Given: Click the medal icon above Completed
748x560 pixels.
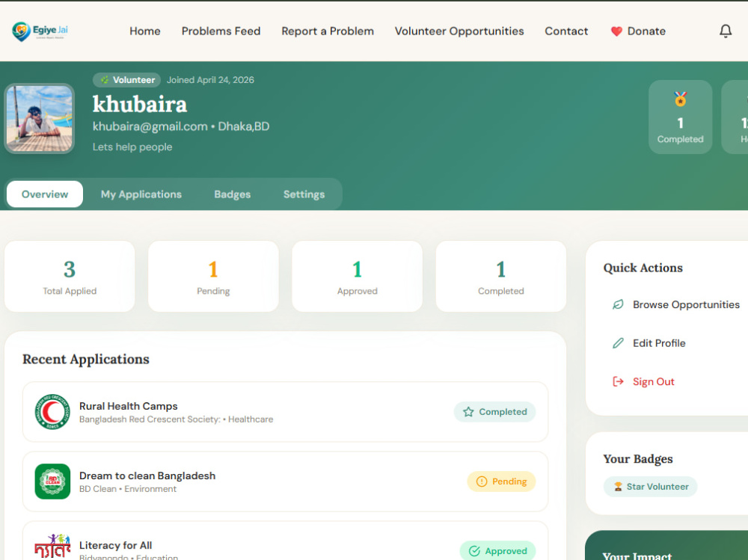Looking at the screenshot, I should pyautogui.click(x=680, y=99).
